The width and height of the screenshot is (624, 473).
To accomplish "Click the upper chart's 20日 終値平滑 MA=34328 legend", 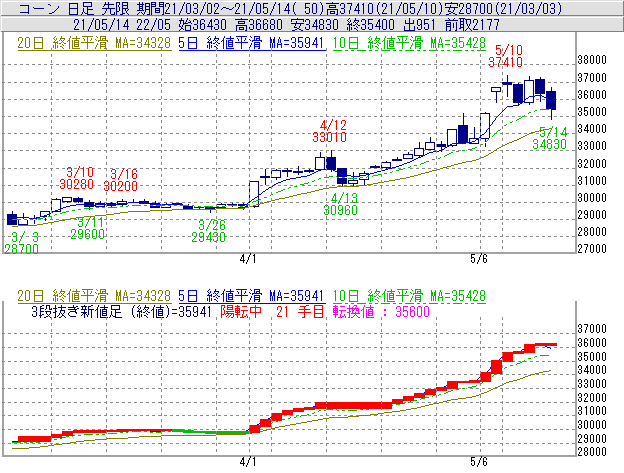I will 94,43.
